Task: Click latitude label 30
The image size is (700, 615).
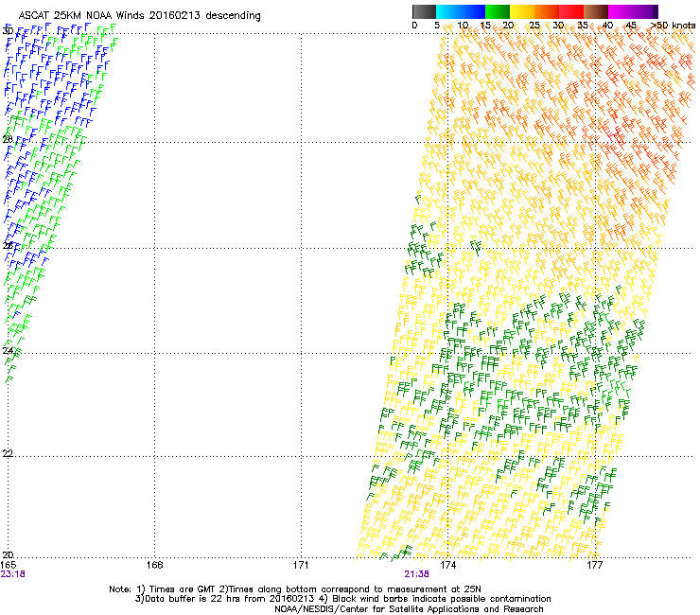Action: [x=8, y=31]
